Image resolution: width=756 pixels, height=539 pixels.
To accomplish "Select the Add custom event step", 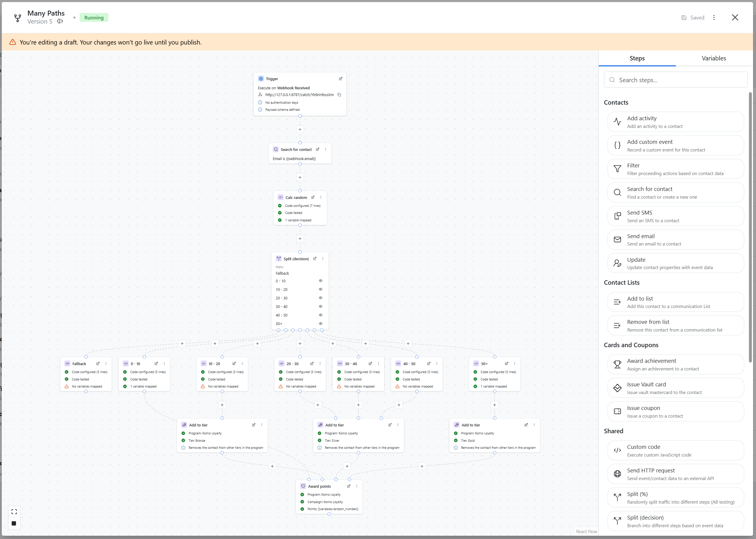I will coord(675,145).
